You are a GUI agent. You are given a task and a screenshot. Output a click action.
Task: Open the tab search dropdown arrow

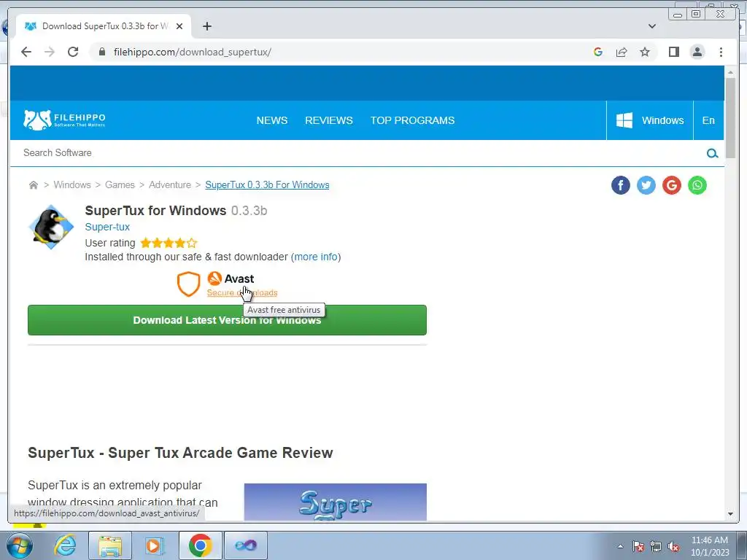click(x=651, y=26)
